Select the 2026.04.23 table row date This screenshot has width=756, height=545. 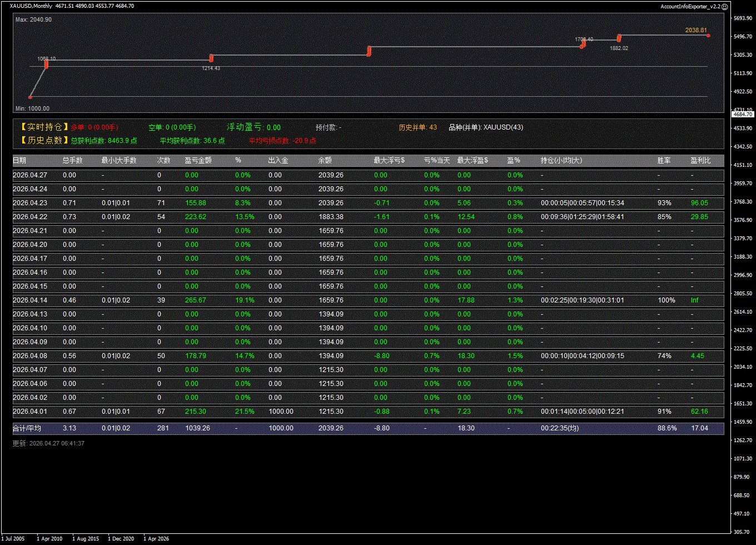click(30, 203)
